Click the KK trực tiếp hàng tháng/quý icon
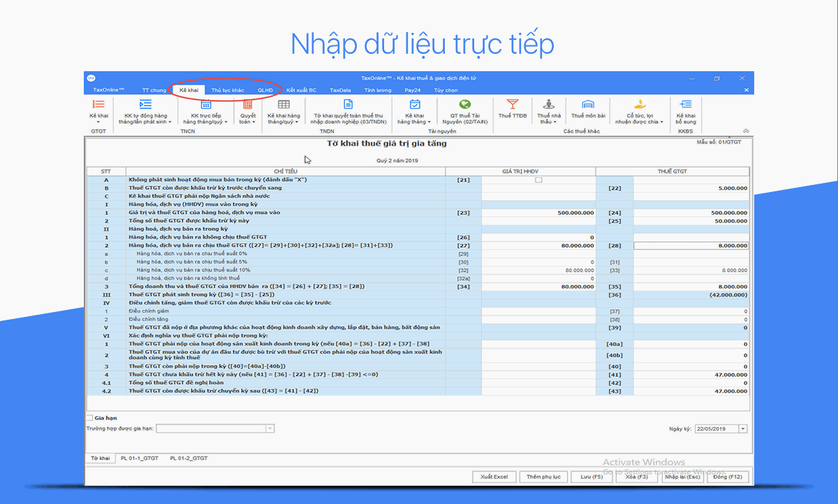This screenshot has width=838, height=504. [205, 113]
